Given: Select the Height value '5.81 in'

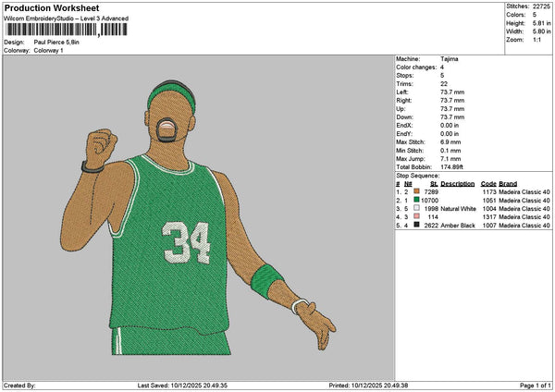Looking at the screenshot, I should [x=541, y=23].
